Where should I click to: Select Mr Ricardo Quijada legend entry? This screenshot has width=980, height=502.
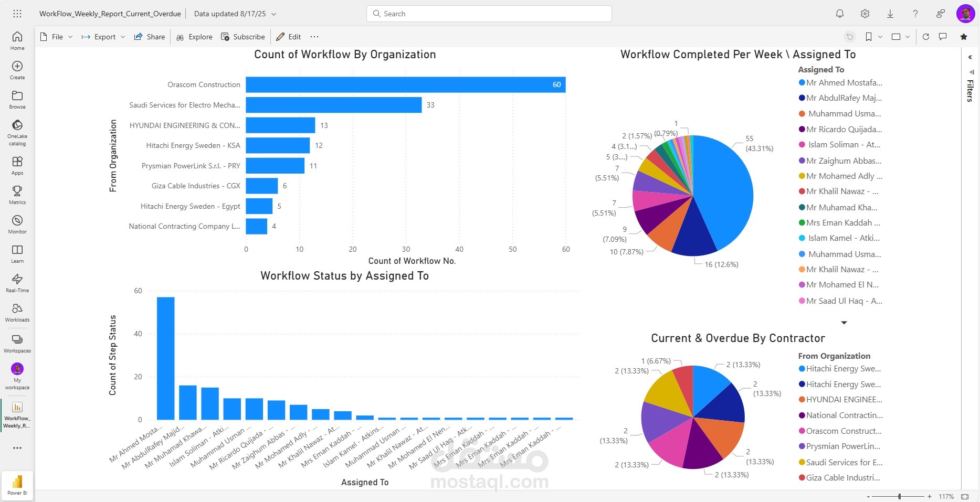tap(840, 129)
